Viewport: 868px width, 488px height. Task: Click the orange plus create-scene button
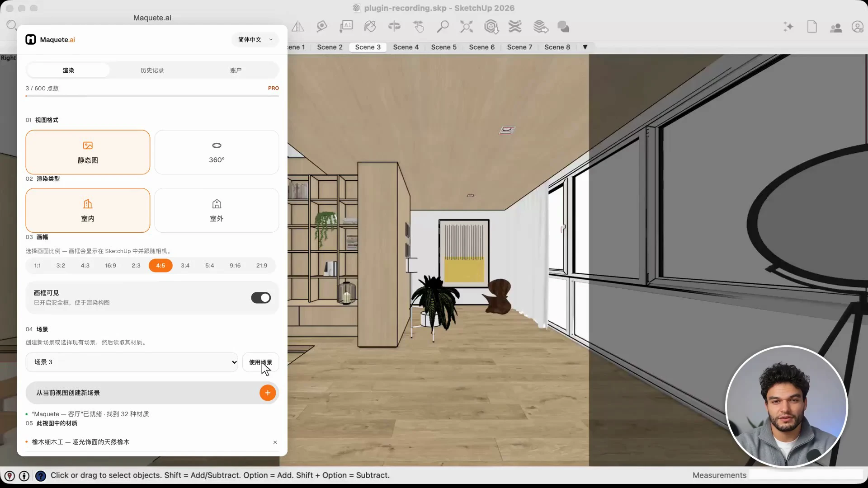pos(268,393)
